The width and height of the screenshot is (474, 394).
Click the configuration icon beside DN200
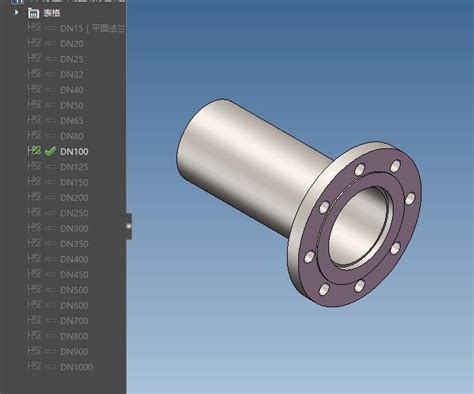tap(34, 197)
